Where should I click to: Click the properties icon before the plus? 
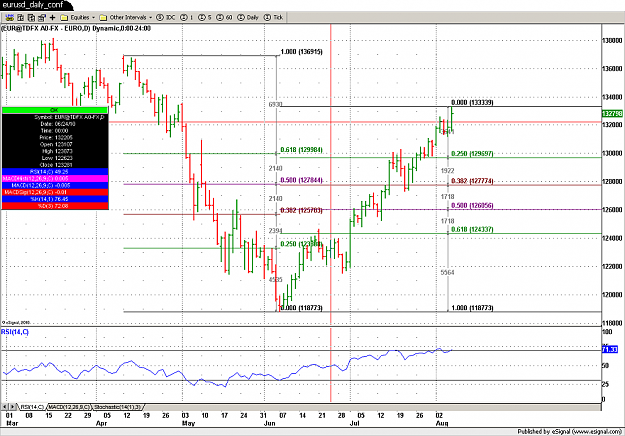coord(41,18)
